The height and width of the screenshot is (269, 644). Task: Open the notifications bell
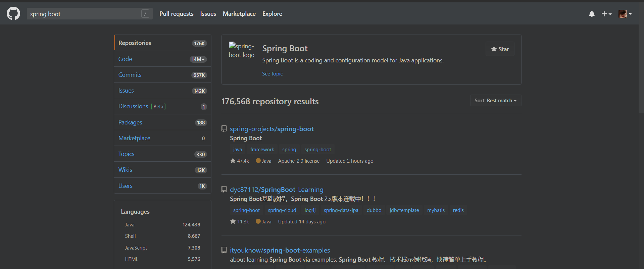(x=592, y=14)
